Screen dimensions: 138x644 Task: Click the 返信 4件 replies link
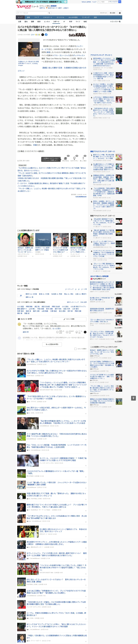(x=26, y=332)
